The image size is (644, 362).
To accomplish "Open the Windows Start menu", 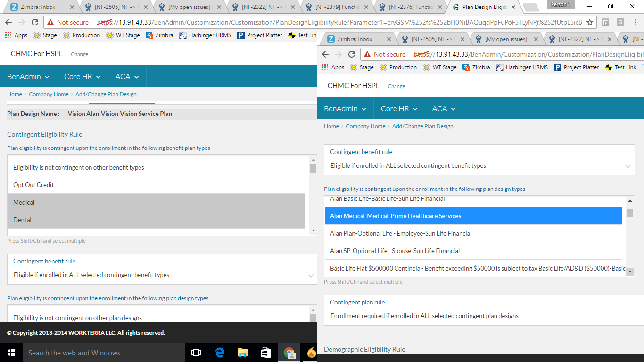I will click(11, 353).
